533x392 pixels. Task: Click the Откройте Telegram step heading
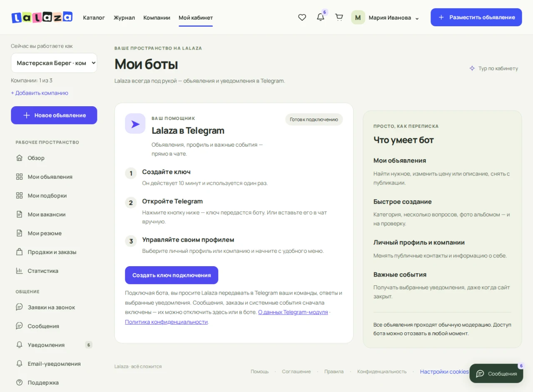[x=172, y=201]
